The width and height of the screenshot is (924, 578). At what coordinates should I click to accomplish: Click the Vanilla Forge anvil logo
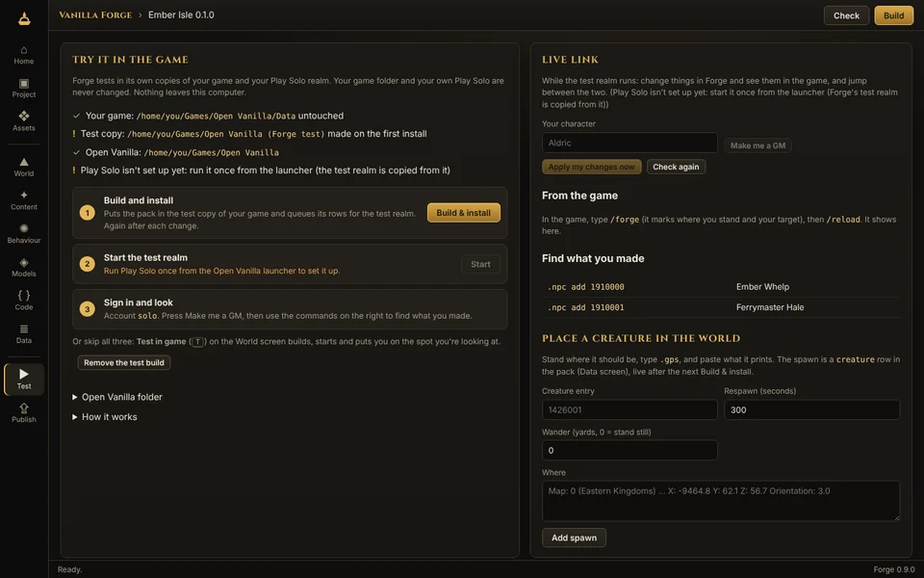tap(23, 18)
